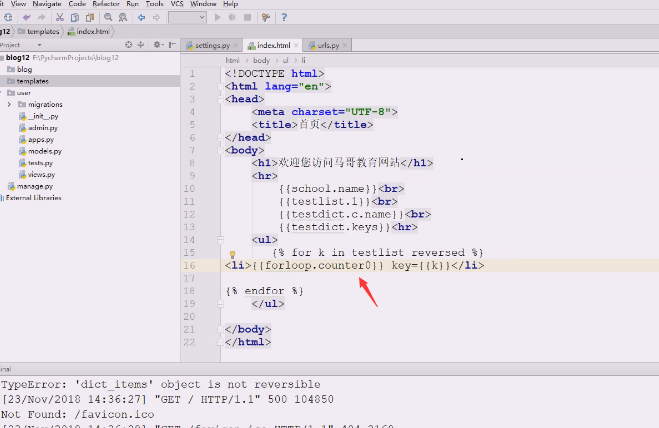Switch to the urls.py tab
Viewport: 659px width, 428px height.
pos(328,45)
